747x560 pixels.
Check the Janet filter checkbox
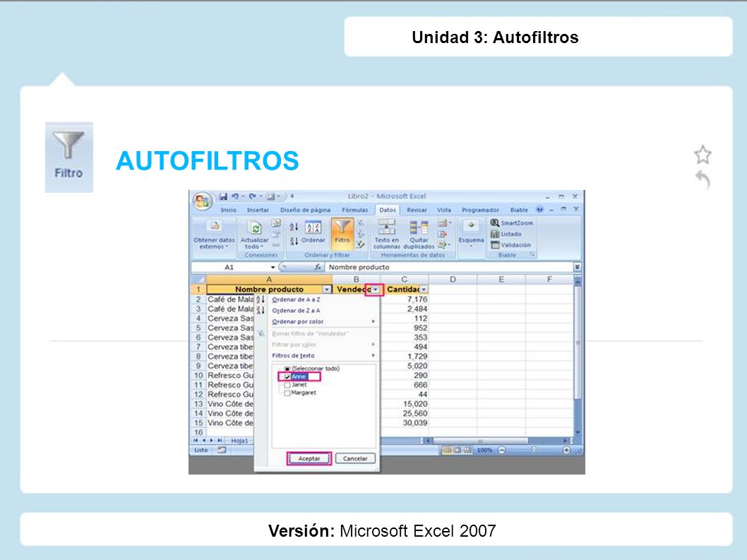click(x=287, y=385)
